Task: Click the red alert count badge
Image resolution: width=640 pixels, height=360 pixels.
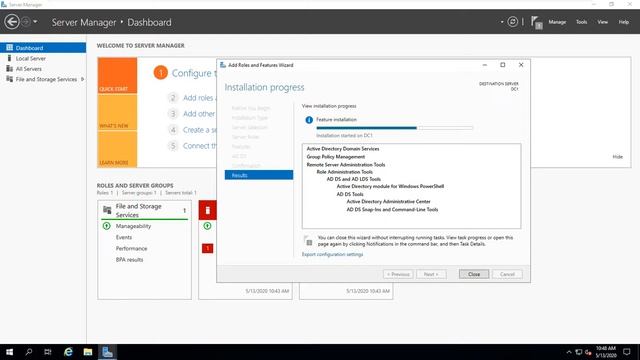Action: [x=207, y=248]
